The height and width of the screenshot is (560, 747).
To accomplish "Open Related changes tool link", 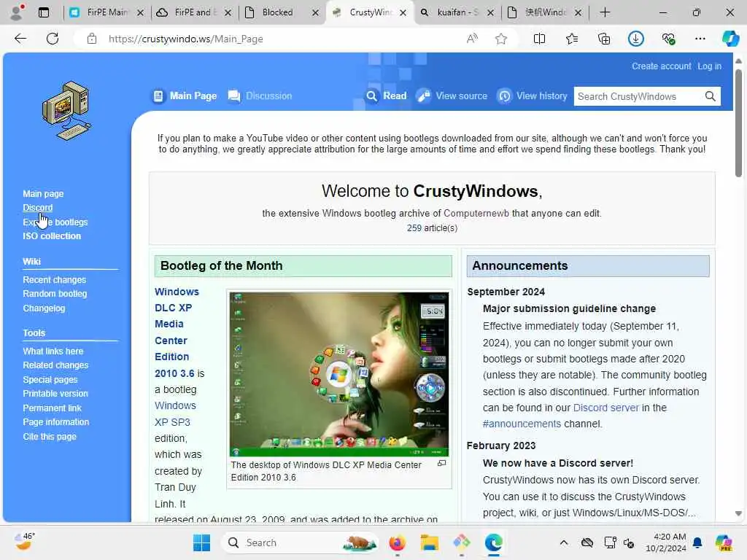I will pos(55,365).
